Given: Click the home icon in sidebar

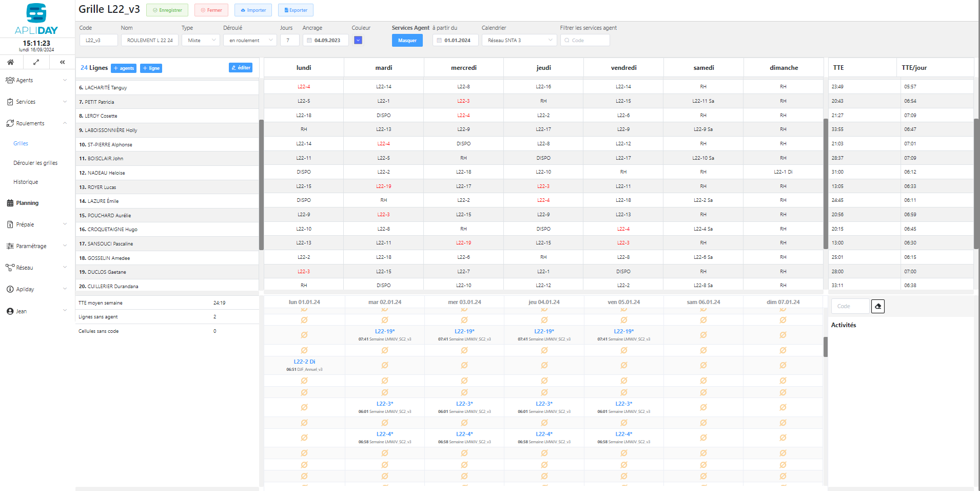Looking at the screenshot, I should click(10, 62).
